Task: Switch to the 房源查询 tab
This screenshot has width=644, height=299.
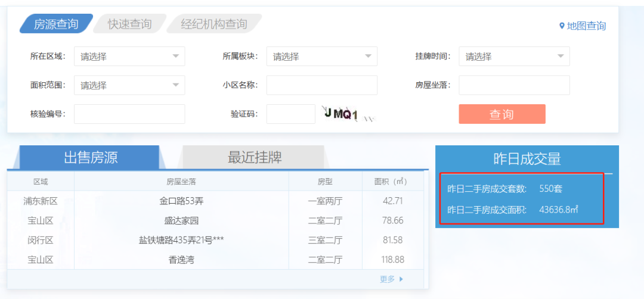Action: (x=55, y=24)
